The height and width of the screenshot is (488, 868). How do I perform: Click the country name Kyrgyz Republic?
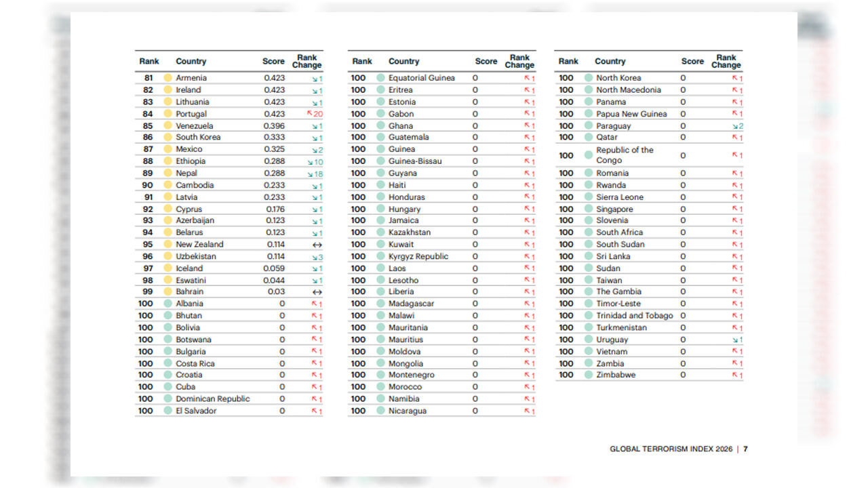(418, 256)
